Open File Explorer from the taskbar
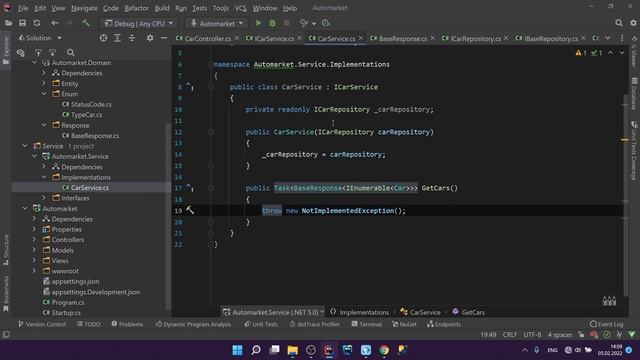The image size is (640, 360). point(292,350)
